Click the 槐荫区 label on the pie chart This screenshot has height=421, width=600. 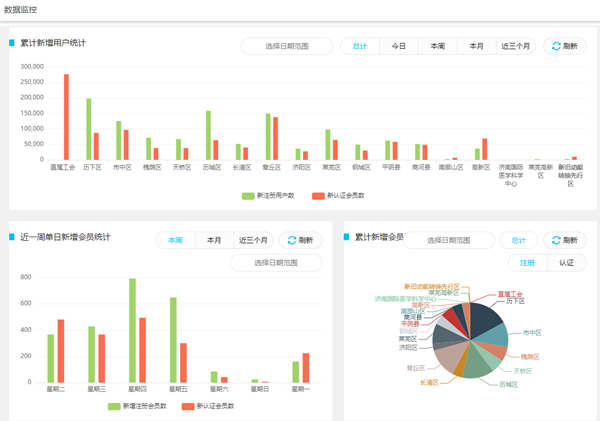530,357
